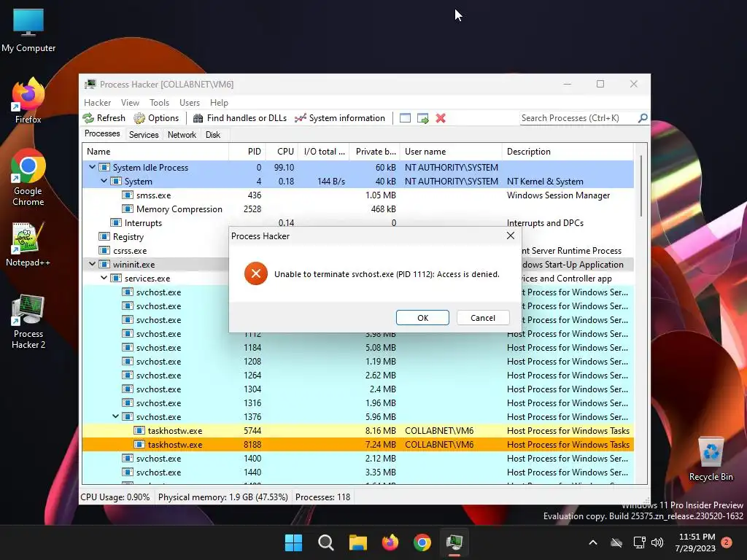Open the My Computer desktop icon
The width and height of the screenshot is (747, 560).
(28, 31)
